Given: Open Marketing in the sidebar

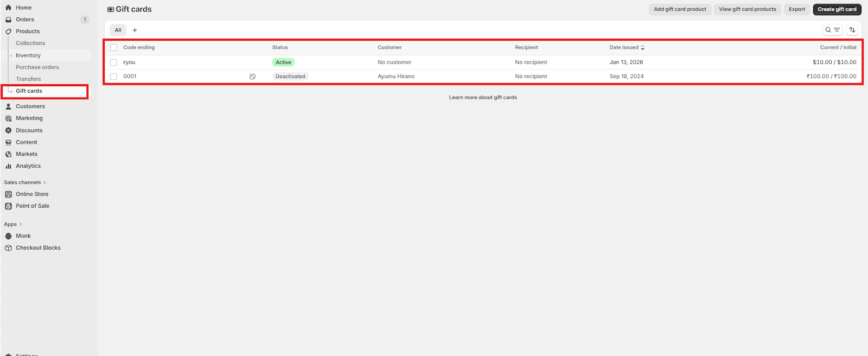Looking at the screenshot, I should [x=29, y=118].
